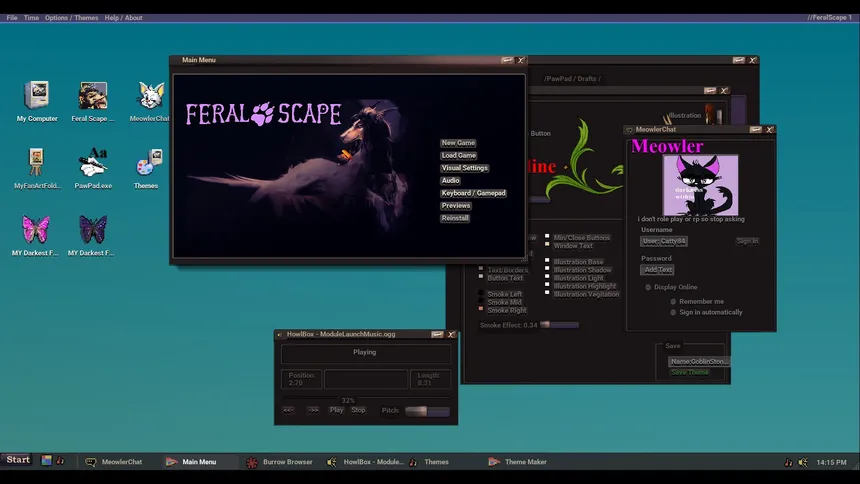Pick the Illustration Vegitation color swatch
The image size is (860, 484).
pyautogui.click(x=547, y=292)
